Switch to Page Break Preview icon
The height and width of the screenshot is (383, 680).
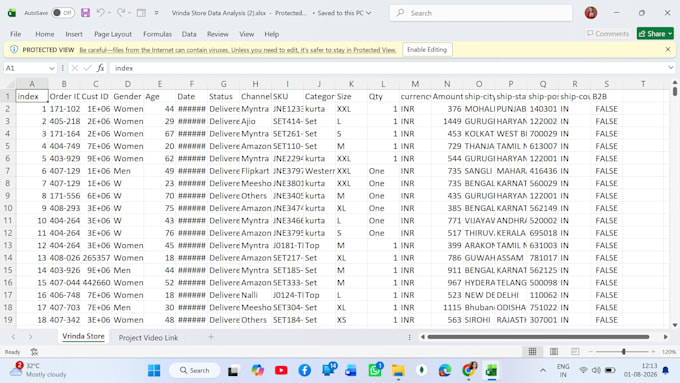(x=575, y=351)
